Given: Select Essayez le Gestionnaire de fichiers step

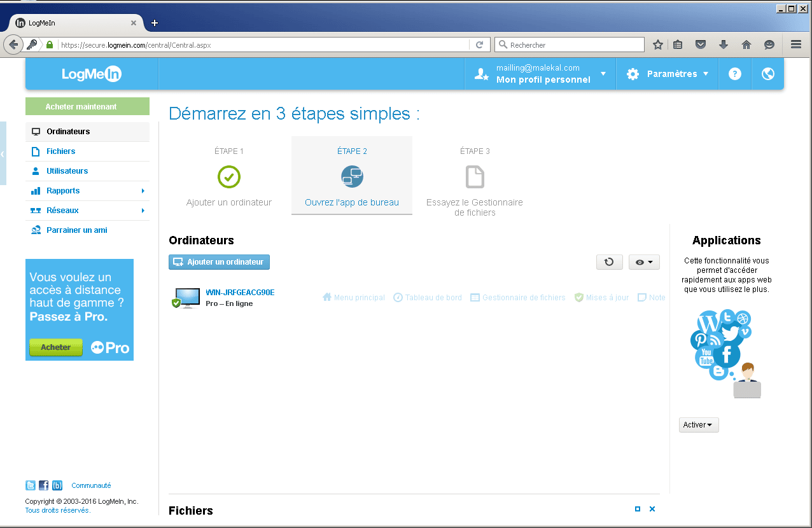Looking at the screenshot, I should click(475, 178).
